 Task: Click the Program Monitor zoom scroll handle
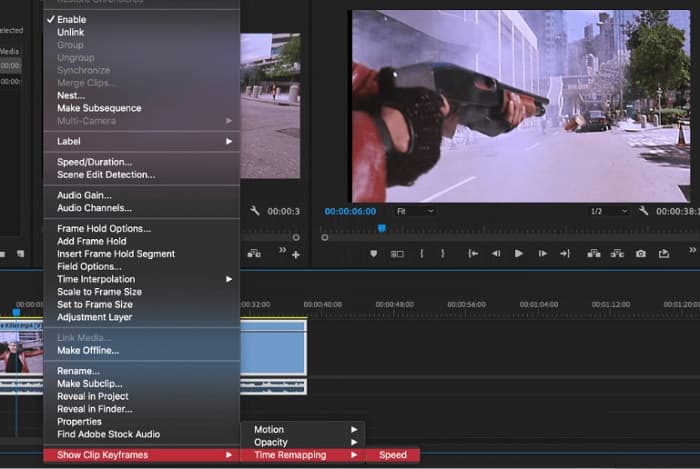[325, 238]
